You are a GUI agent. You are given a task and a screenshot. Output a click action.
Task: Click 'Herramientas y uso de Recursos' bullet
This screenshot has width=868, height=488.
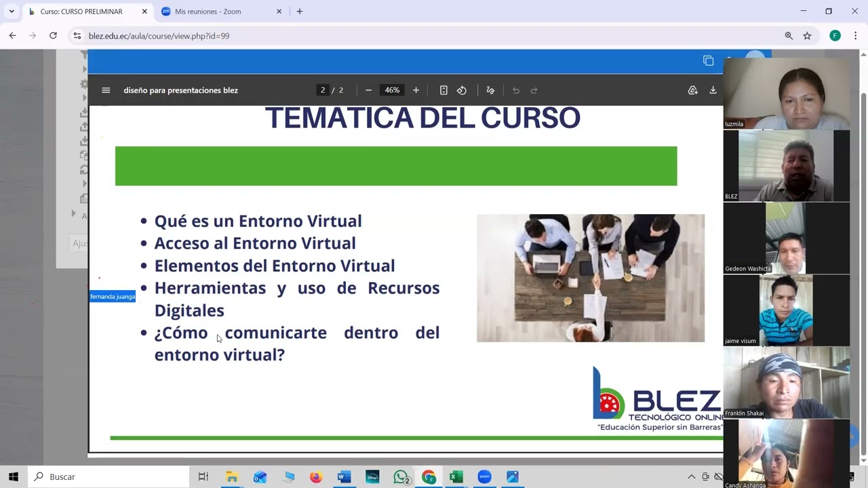pos(297,288)
